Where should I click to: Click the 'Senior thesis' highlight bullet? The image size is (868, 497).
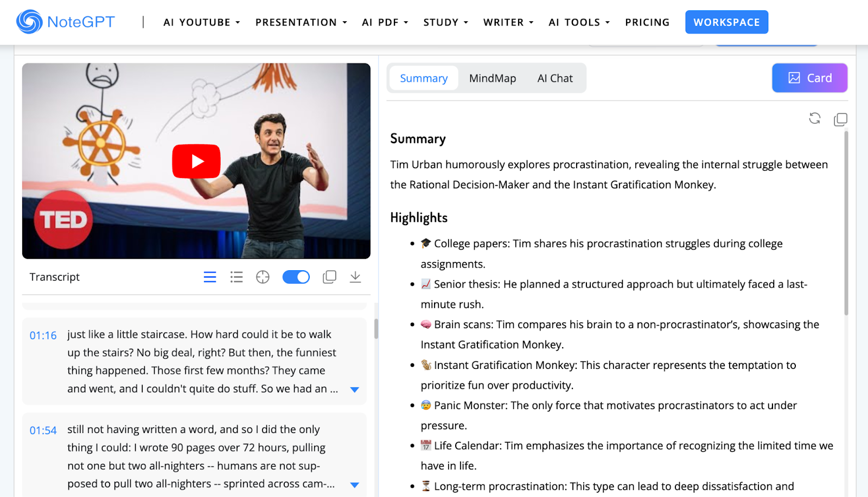[x=614, y=294]
